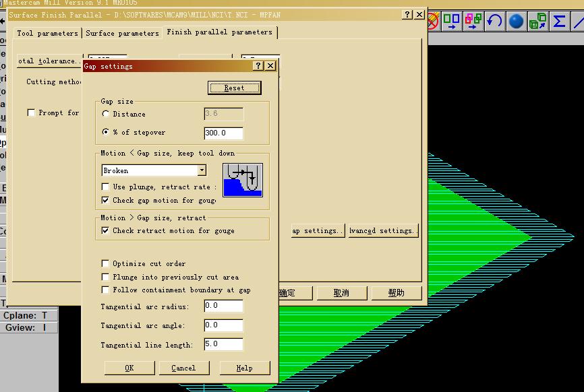Open Gap settings button in parent dialog

pos(318,230)
